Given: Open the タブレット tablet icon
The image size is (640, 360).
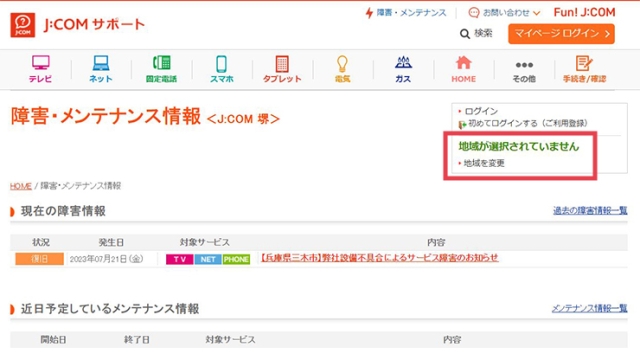Looking at the screenshot, I should [x=282, y=64].
